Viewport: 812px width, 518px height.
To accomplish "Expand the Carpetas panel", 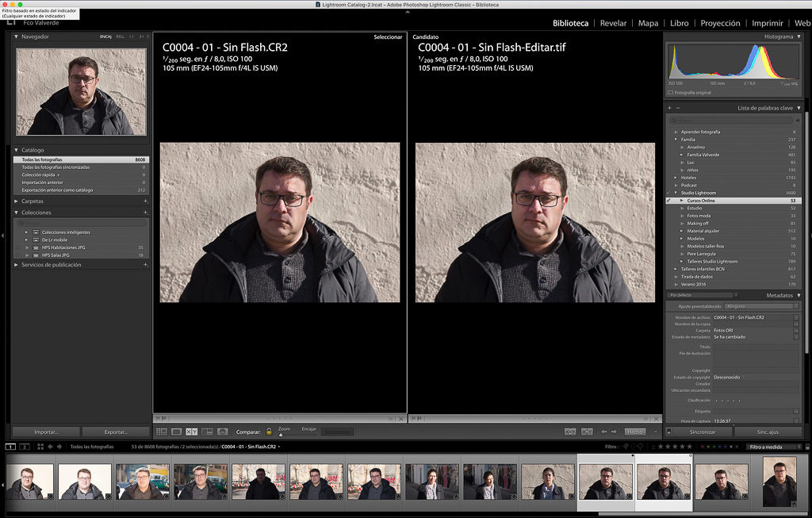I will point(16,201).
